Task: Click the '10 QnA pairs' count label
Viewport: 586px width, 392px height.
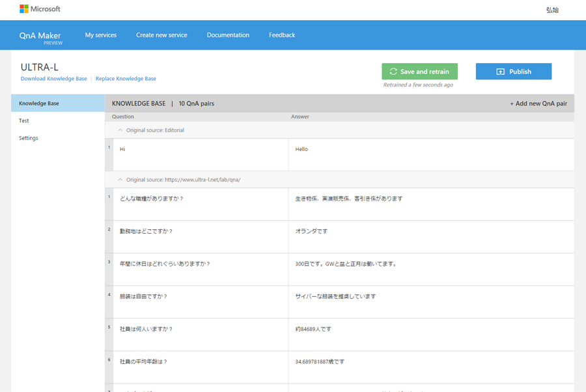Action: [196, 104]
